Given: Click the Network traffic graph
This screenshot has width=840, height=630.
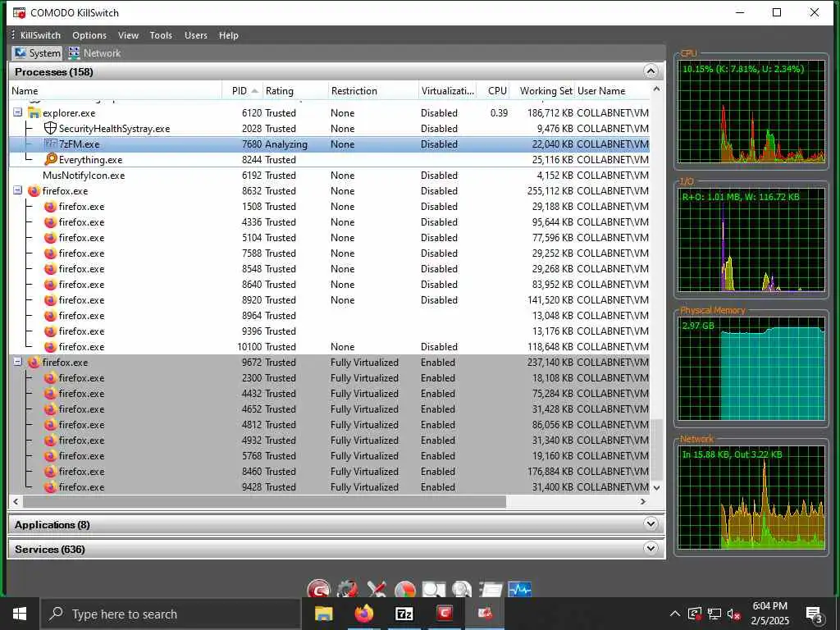Looking at the screenshot, I should pos(751,497).
